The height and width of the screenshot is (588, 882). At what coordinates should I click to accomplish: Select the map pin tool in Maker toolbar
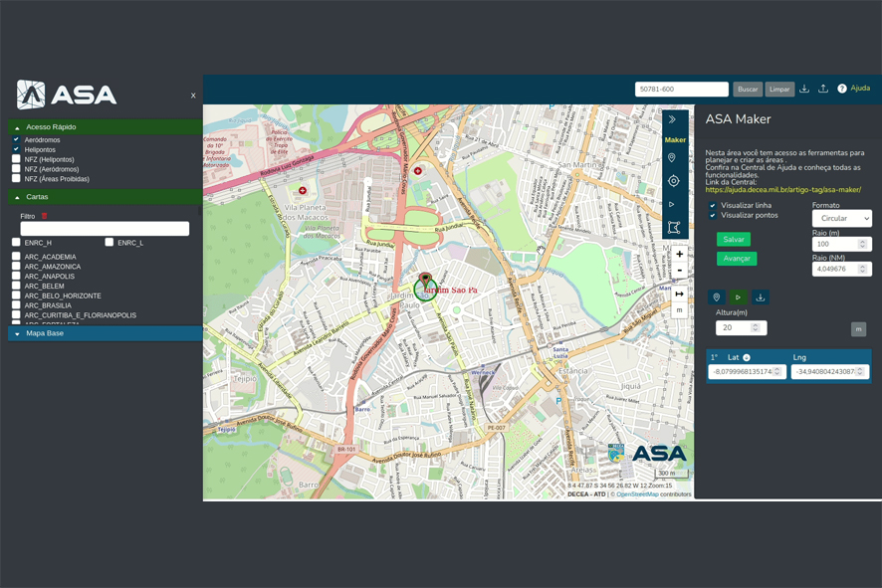[x=672, y=158]
